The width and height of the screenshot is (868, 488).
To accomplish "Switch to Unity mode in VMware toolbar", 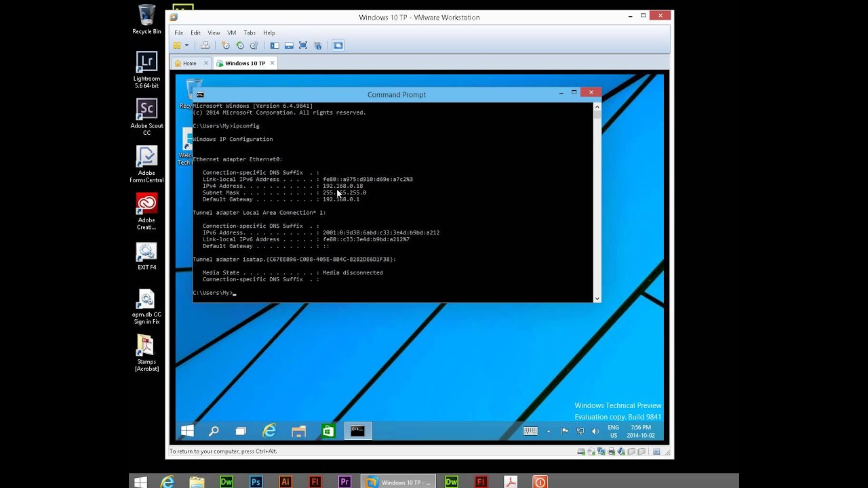I will pyautogui.click(x=317, y=45).
